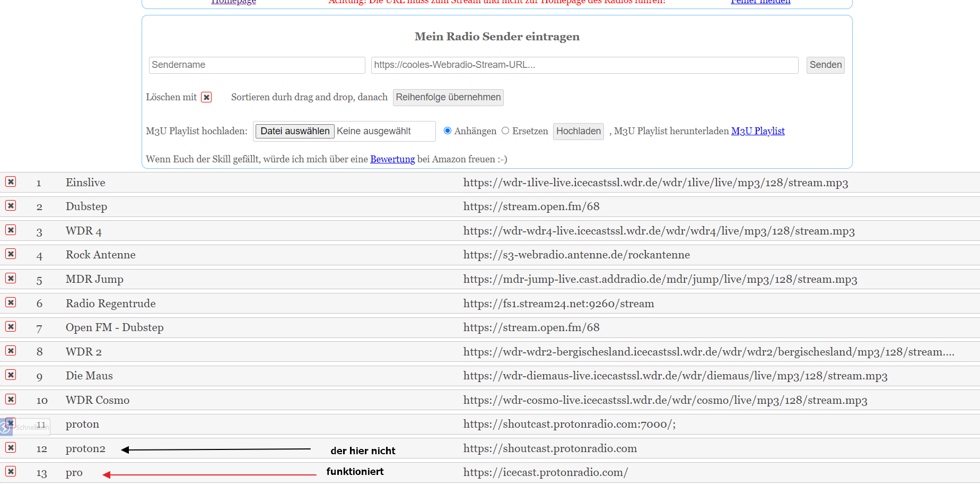Click the Rock Antenne station name
980x485 pixels.
coord(101,255)
